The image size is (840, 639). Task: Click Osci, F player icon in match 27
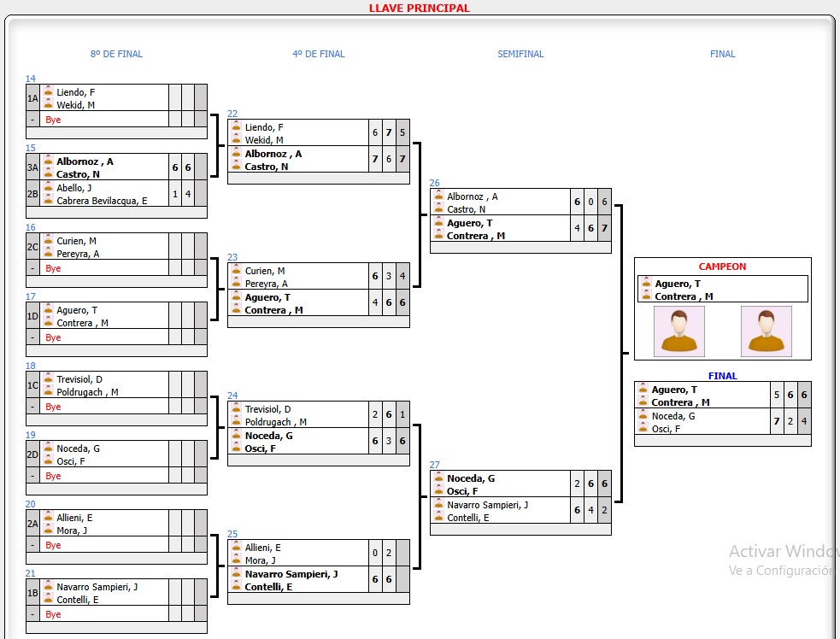tap(438, 491)
